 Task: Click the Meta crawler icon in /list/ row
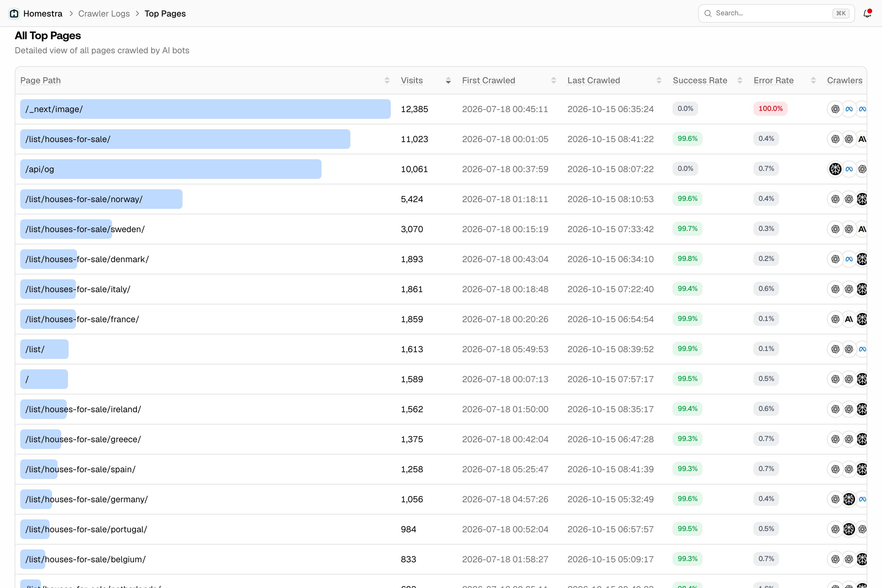click(862, 349)
